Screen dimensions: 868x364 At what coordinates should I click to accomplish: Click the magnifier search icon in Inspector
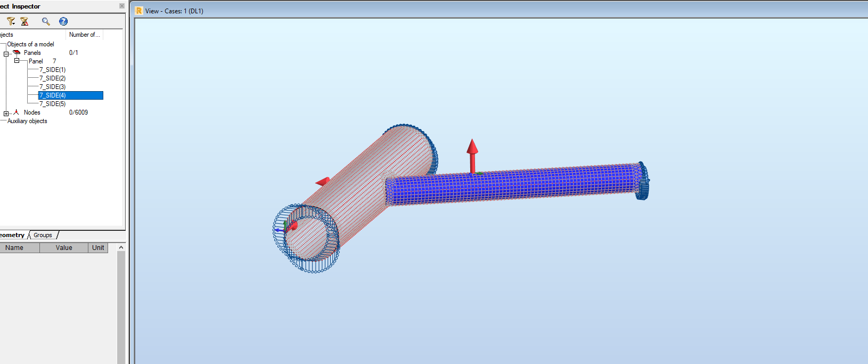tap(46, 21)
